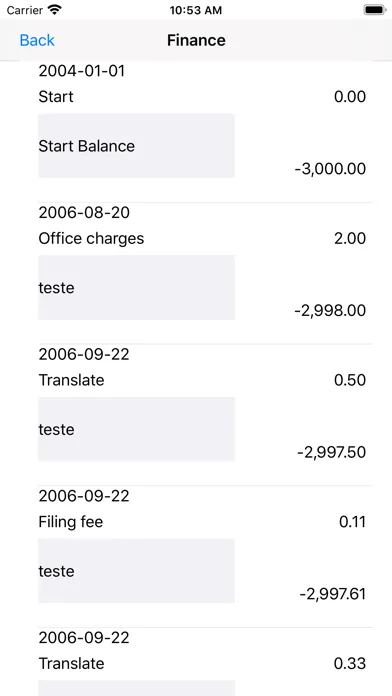
Task: Tap the battery icon in status bar
Action: coord(375,10)
